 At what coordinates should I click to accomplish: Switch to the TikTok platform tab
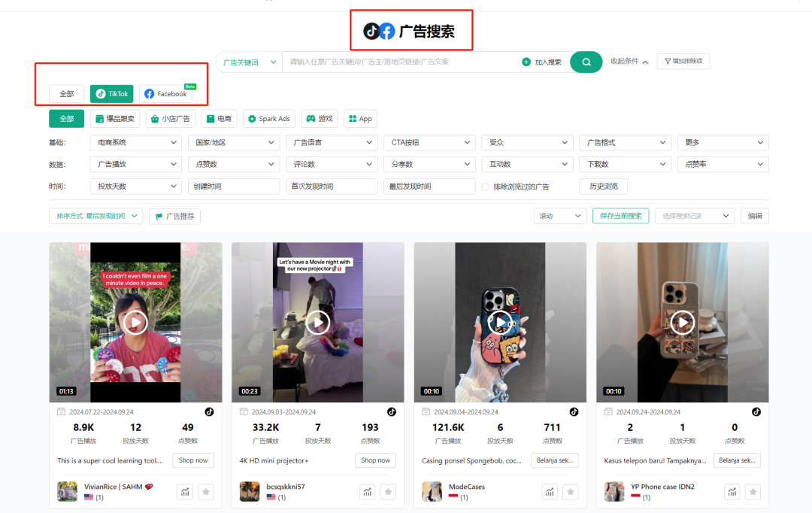point(112,94)
